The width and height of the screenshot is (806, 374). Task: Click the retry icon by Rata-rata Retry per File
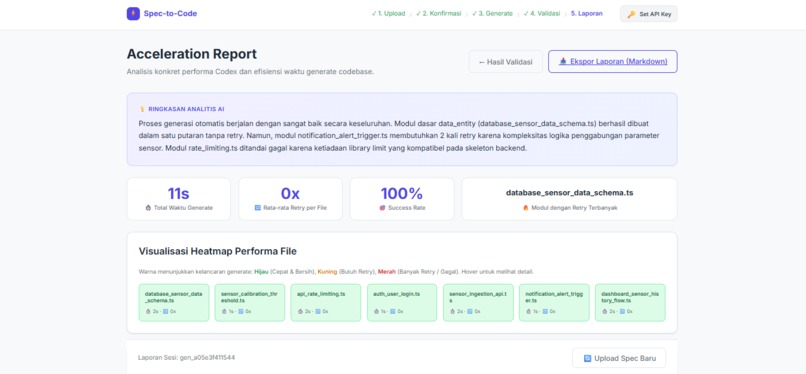click(258, 208)
